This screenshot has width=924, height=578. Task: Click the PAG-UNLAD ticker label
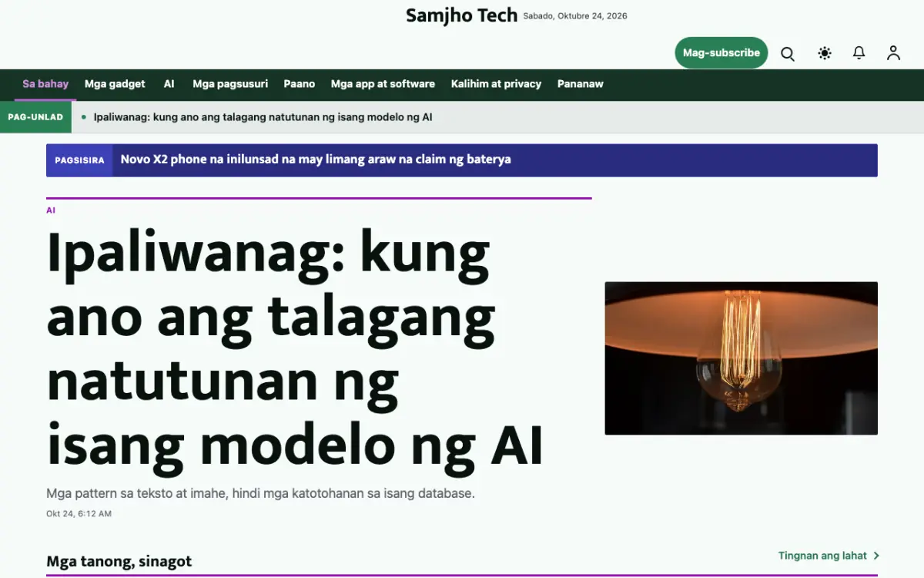pos(35,117)
